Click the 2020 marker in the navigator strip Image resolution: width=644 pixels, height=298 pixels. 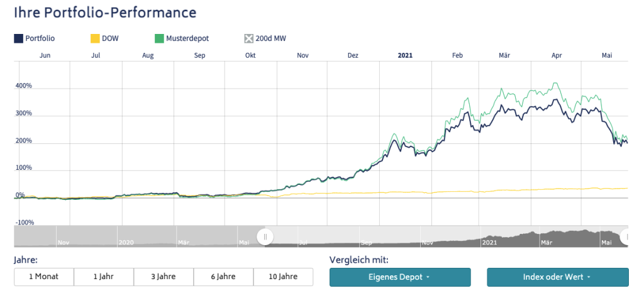(126, 241)
